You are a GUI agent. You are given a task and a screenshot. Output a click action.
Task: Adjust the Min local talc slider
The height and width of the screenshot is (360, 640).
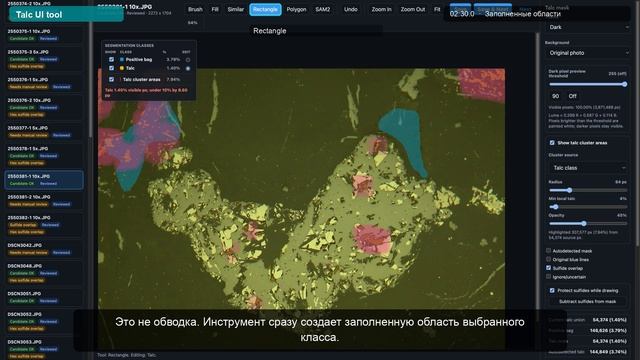click(588, 207)
